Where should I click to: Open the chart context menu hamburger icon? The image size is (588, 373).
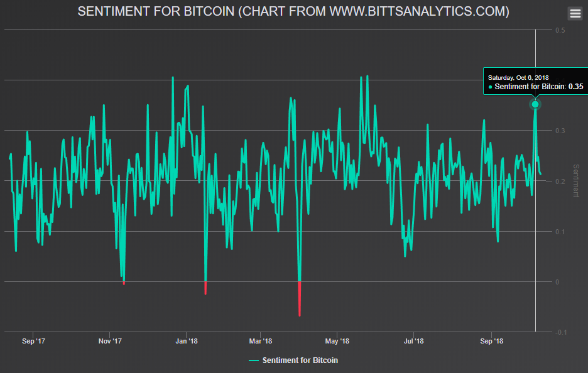pos(575,13)
